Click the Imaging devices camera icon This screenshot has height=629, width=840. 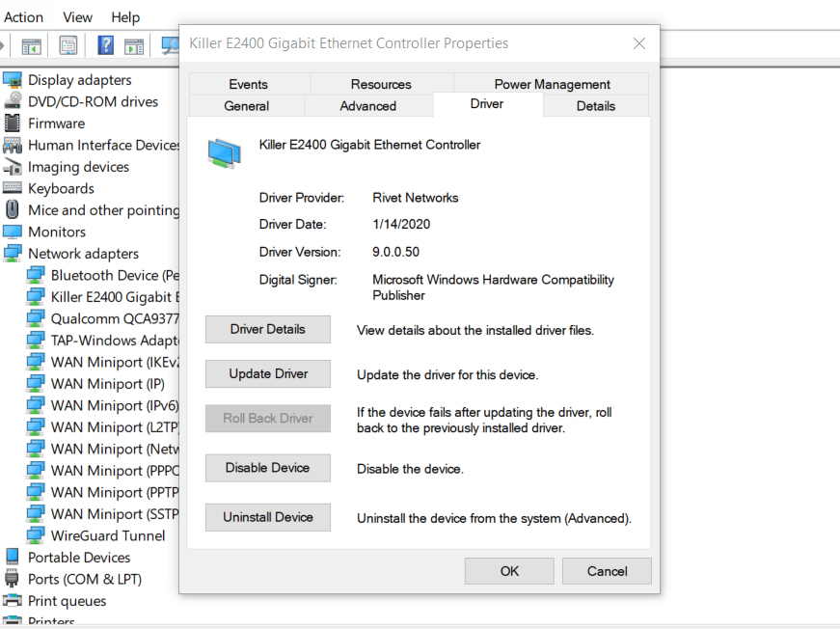tap(13, 167)
